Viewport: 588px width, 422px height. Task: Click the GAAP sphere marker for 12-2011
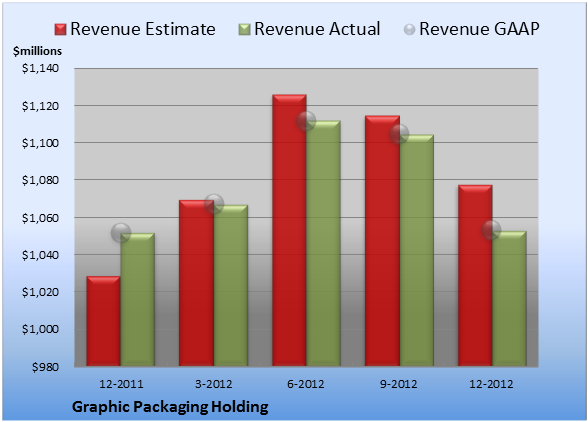pos(121,233)
